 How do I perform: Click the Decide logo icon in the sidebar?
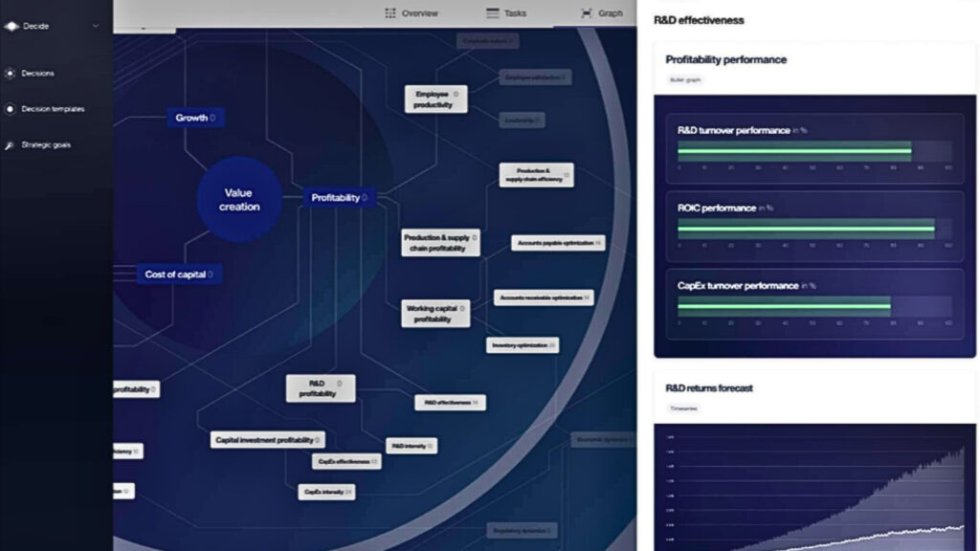click(11, 27)
